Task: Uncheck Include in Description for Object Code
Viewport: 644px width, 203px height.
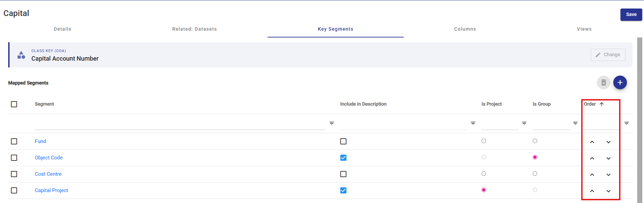Action: [343, 158]
